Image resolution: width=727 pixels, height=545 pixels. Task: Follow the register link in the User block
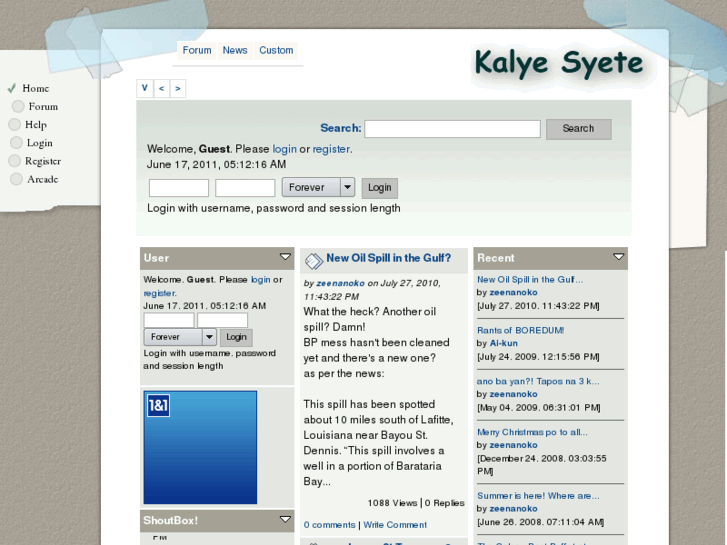pyautogui.click(x=159, y=293)
